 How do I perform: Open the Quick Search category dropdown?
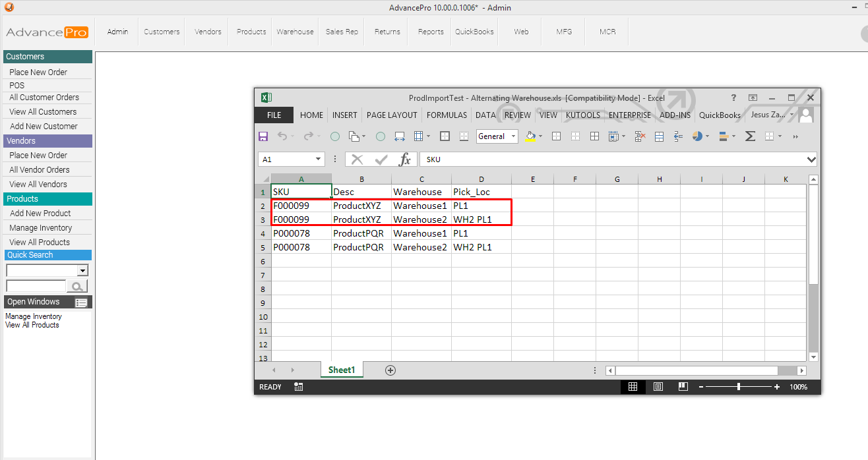point(82,271)
